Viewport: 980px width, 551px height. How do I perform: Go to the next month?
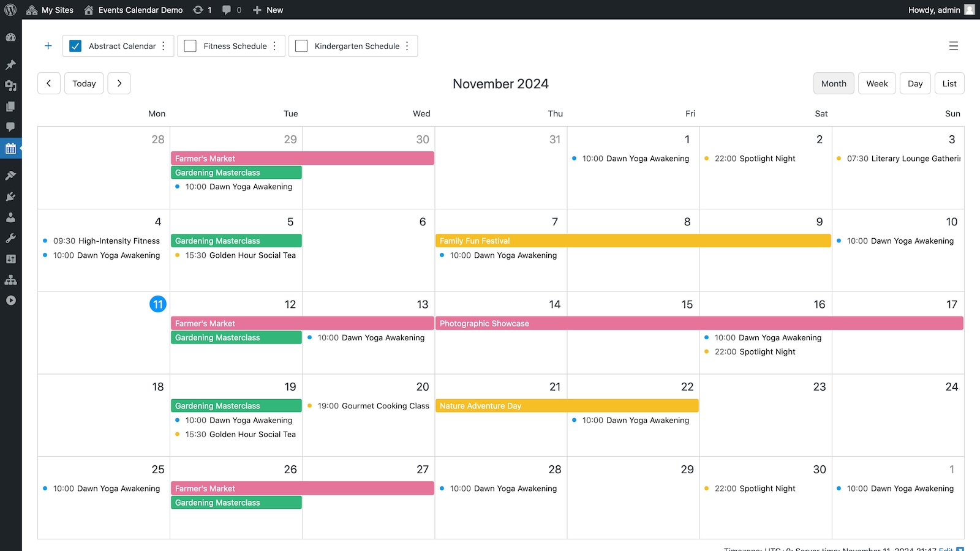[119, 83]
